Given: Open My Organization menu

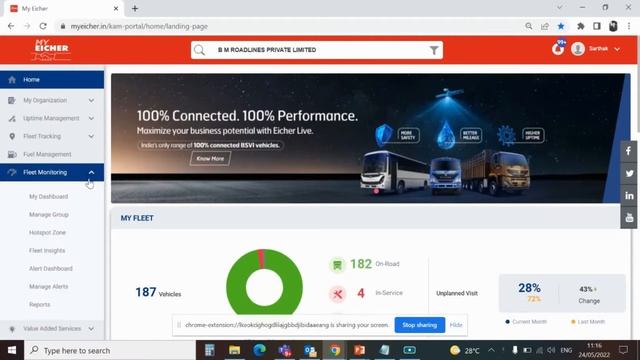Looking at the screenshot, I should (x=45, y=100).
